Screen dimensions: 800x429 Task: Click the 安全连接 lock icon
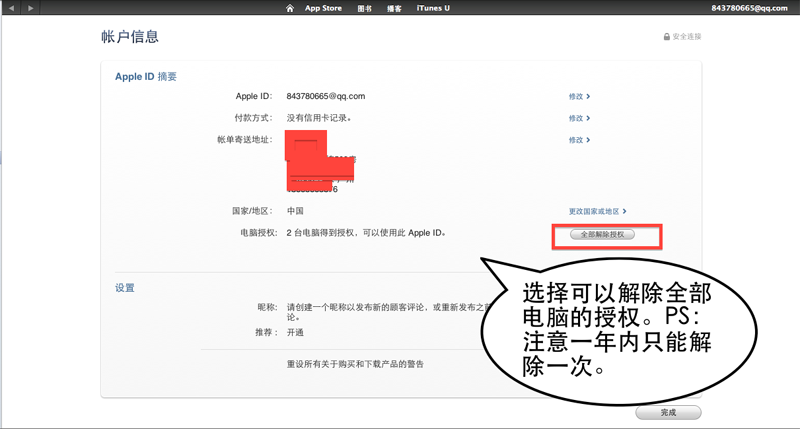(x=666, y=37)
